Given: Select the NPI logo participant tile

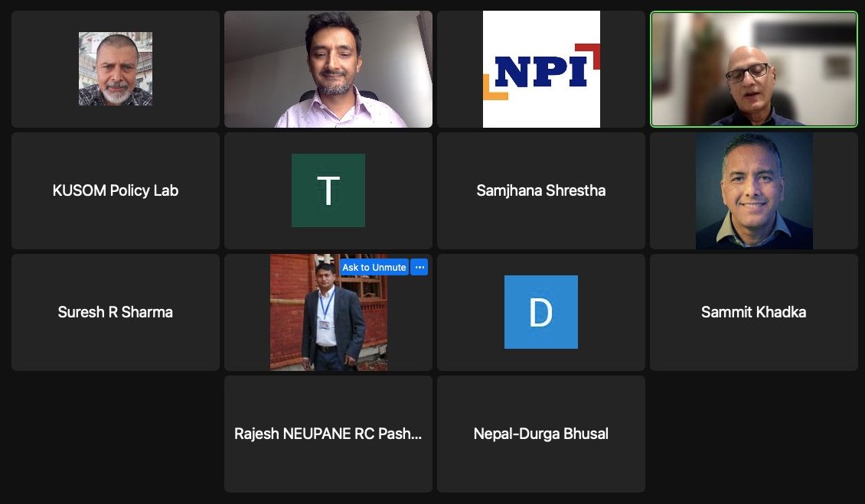Looking at the screenshot, I should click(541, 70).
